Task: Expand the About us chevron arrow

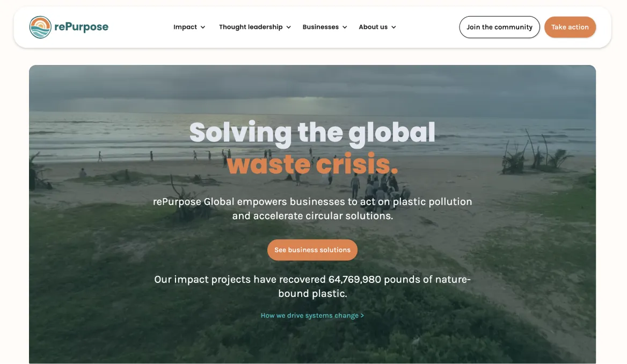Action: coord(393,27)
